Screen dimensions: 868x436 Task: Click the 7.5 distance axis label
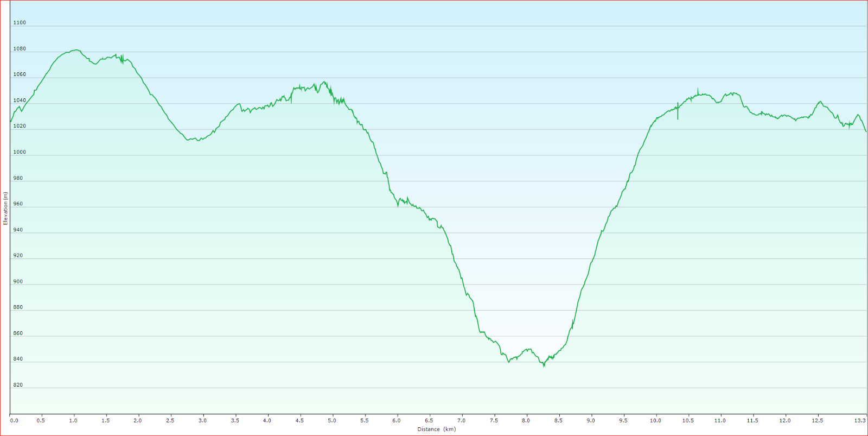coord(494,421)
